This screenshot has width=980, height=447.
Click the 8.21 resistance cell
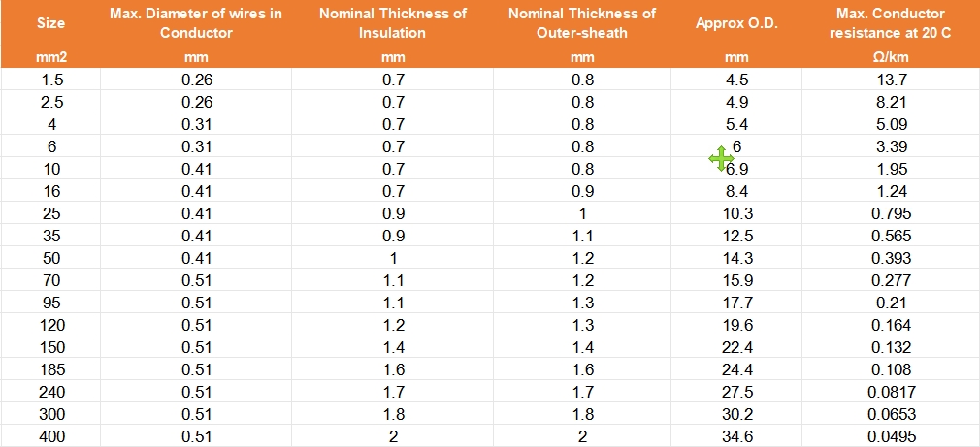click(891, 102)
